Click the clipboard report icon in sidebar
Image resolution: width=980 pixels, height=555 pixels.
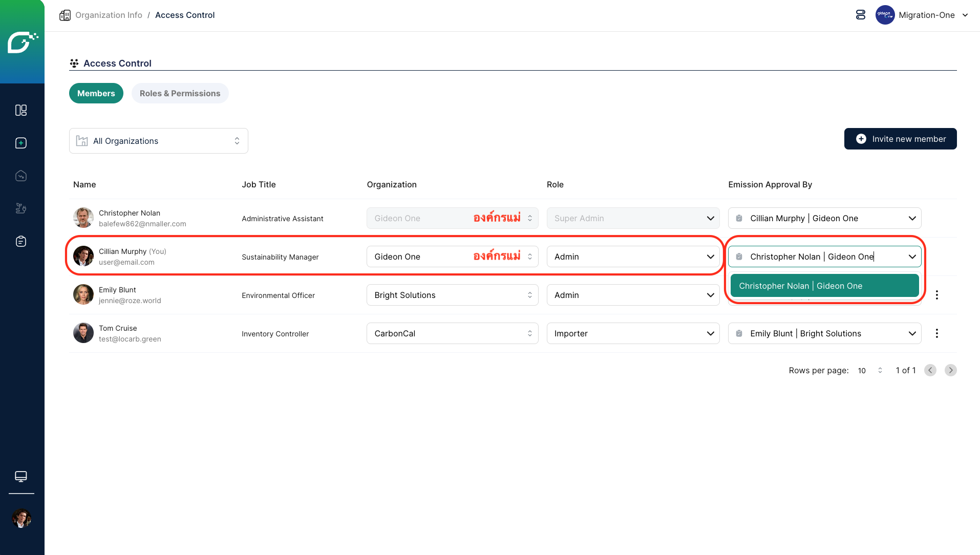(x=21, y=241)
